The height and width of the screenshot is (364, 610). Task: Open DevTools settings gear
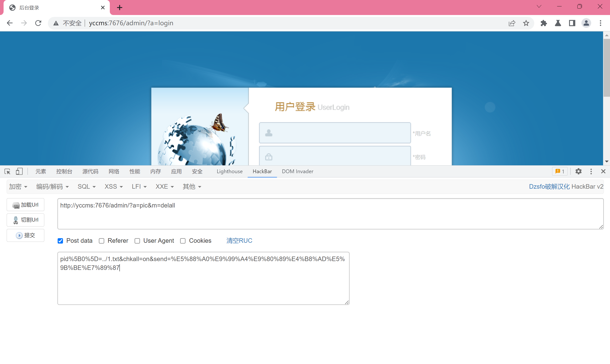click(x=578, y=172)
